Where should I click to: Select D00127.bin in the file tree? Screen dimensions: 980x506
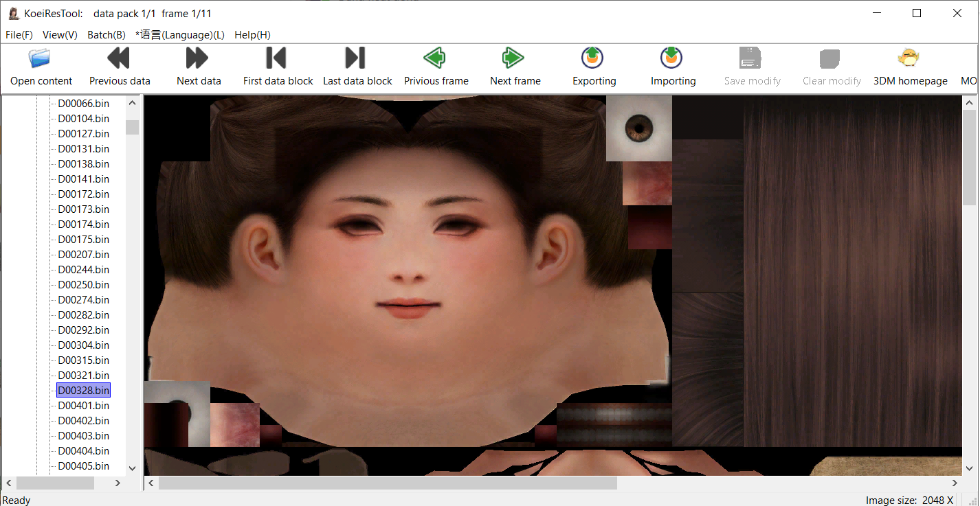coord(83,134)
